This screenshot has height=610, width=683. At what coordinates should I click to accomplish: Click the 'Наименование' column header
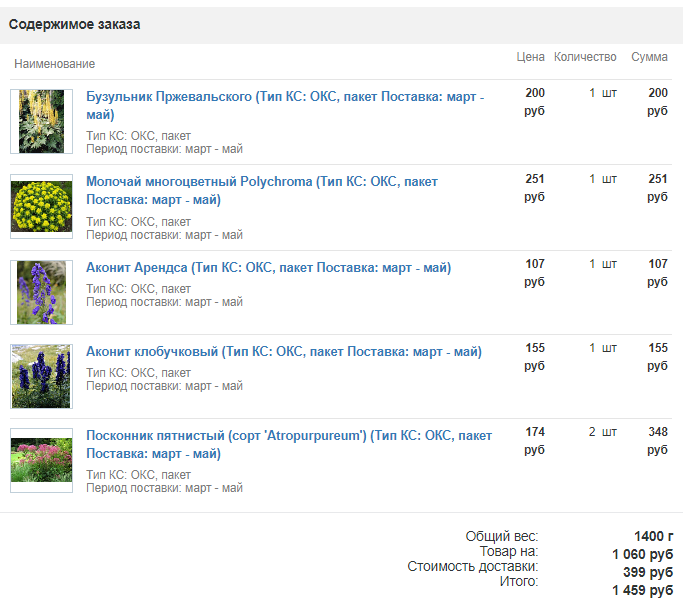tap(54, 64)
